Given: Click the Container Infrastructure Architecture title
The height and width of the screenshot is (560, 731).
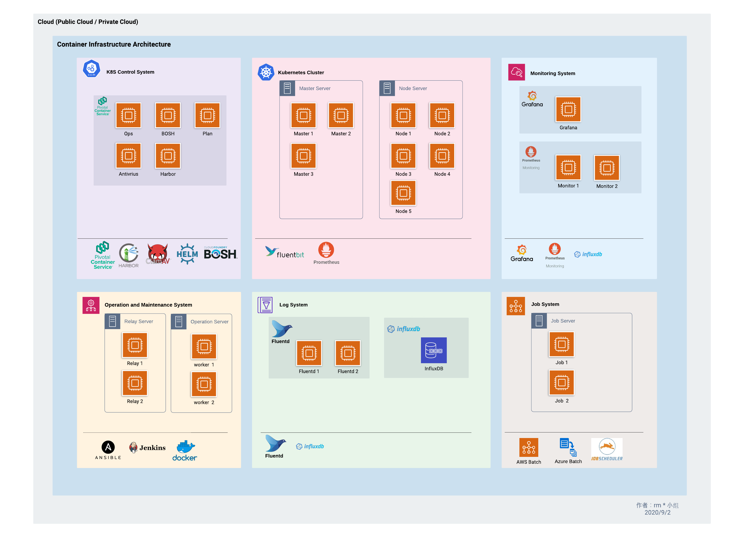Looking at the screenshot, I should point(114,44).
